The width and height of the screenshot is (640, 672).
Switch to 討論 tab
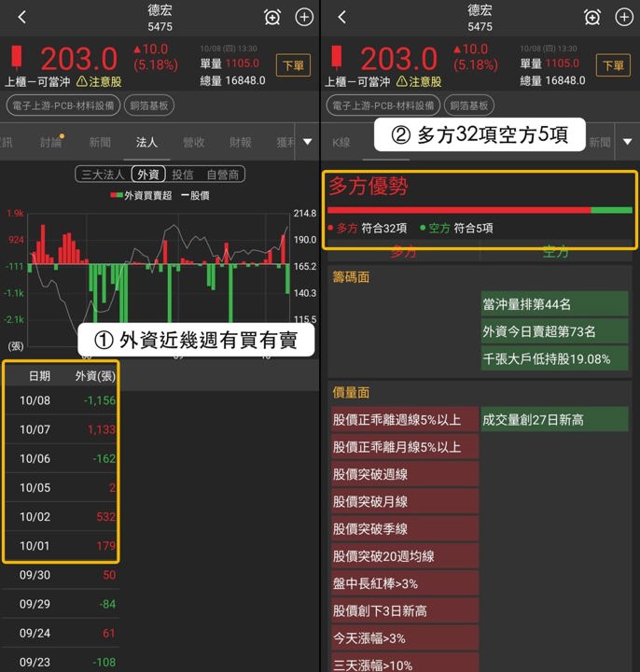point(50,142)
